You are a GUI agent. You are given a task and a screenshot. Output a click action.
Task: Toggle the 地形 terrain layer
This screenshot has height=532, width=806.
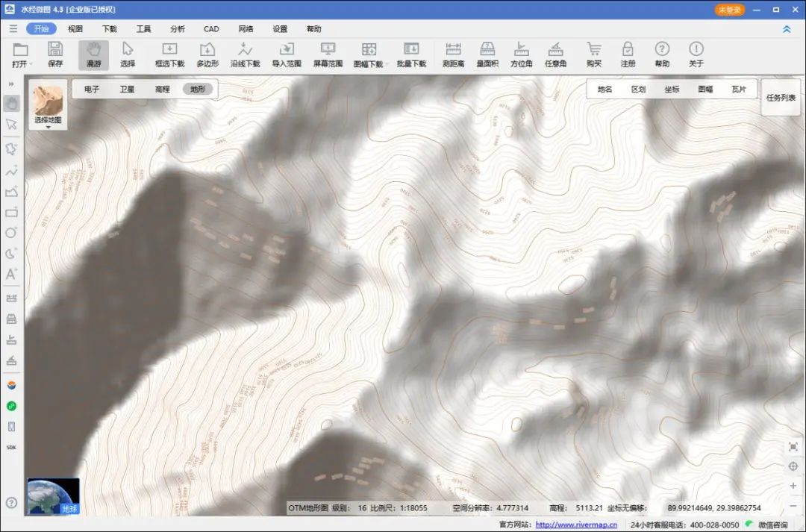point(198,89)
